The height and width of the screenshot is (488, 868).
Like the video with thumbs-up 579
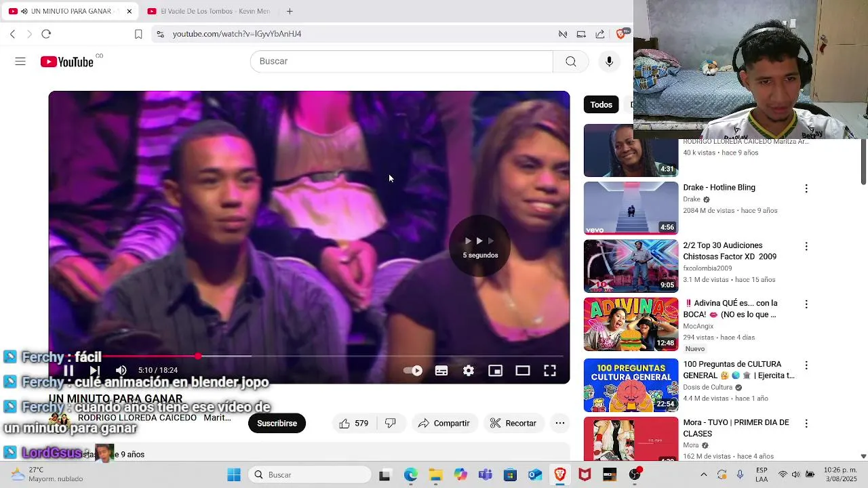[353, 424]
